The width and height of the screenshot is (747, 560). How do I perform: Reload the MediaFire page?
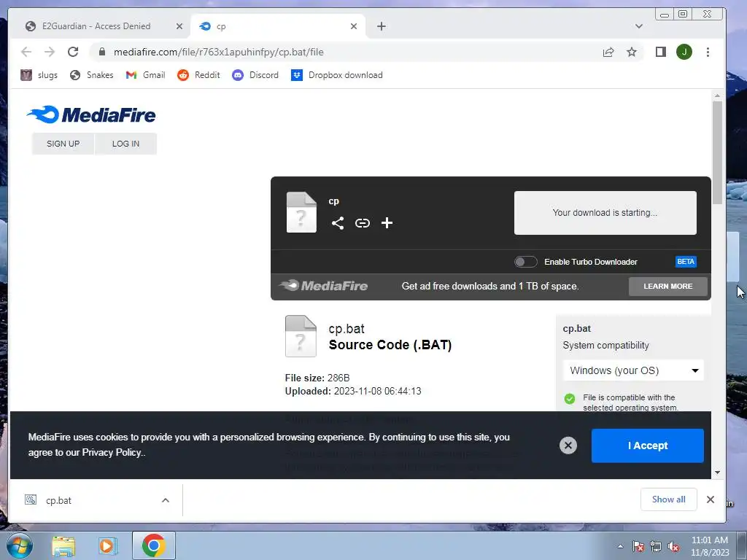[73, 52]
